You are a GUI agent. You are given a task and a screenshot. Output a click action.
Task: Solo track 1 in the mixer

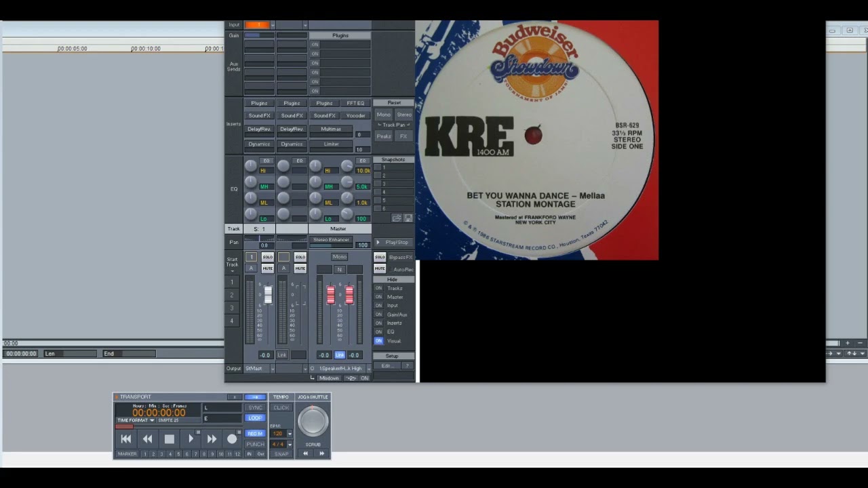[x=267, y=257]
